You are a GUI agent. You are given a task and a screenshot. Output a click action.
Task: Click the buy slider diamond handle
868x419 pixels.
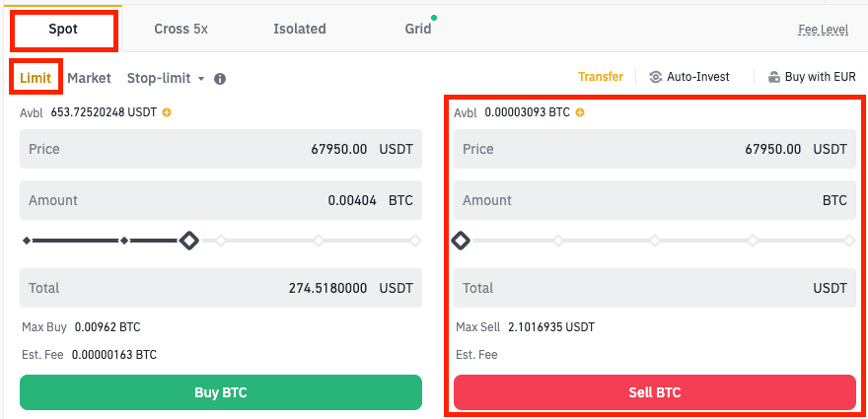pos(188,240)
